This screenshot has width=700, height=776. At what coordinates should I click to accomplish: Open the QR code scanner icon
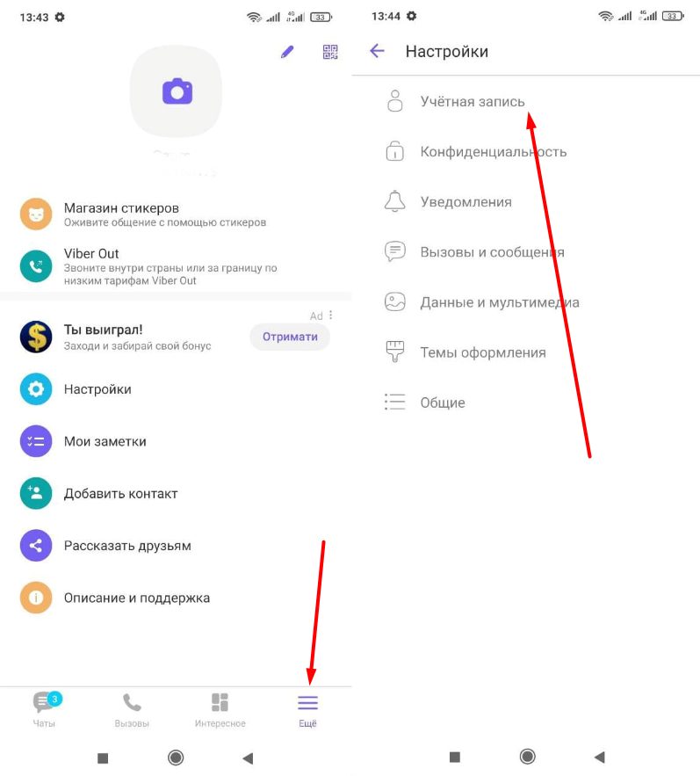(x=330, y=52)
